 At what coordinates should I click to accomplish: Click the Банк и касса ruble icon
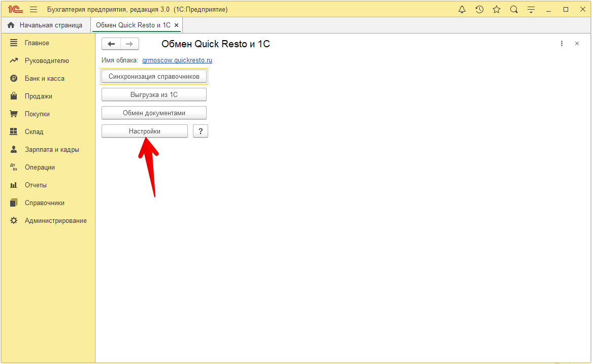point(14,78)
